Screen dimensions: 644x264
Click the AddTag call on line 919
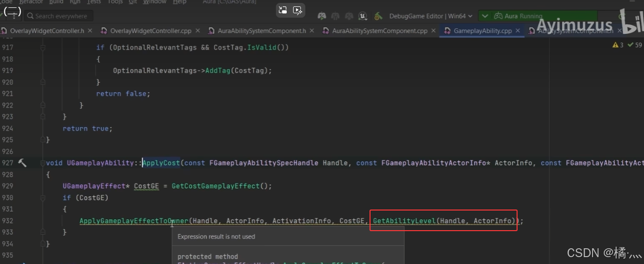click(218, 71)
